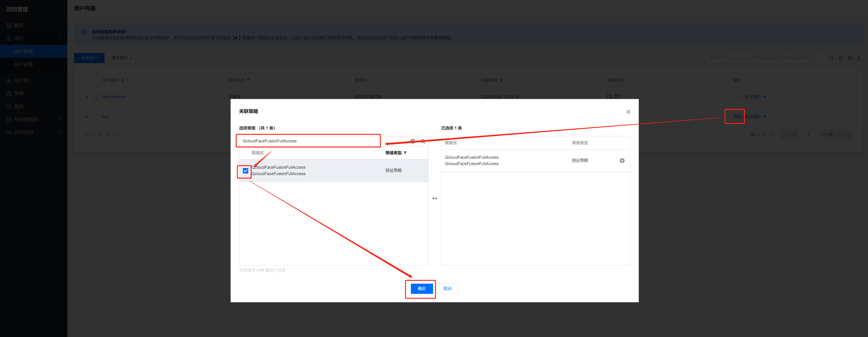Open the settings gear in list toolbar

(850, 58)
